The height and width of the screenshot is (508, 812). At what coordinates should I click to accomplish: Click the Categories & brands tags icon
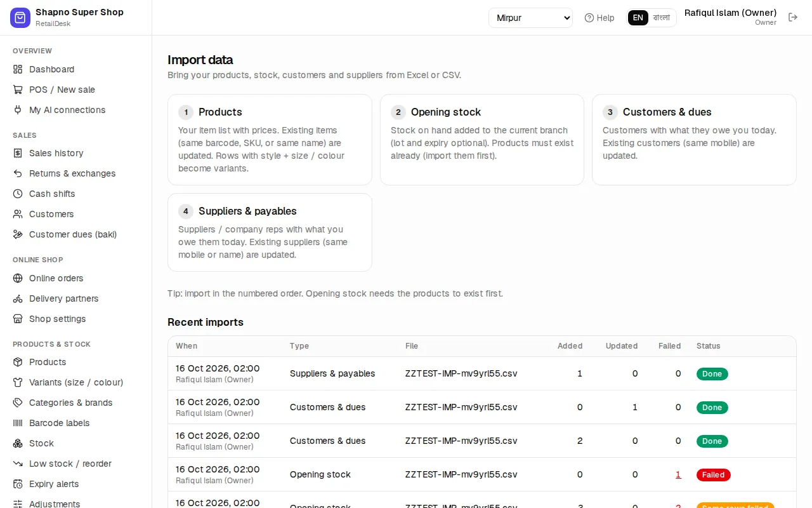coord(18,403)
